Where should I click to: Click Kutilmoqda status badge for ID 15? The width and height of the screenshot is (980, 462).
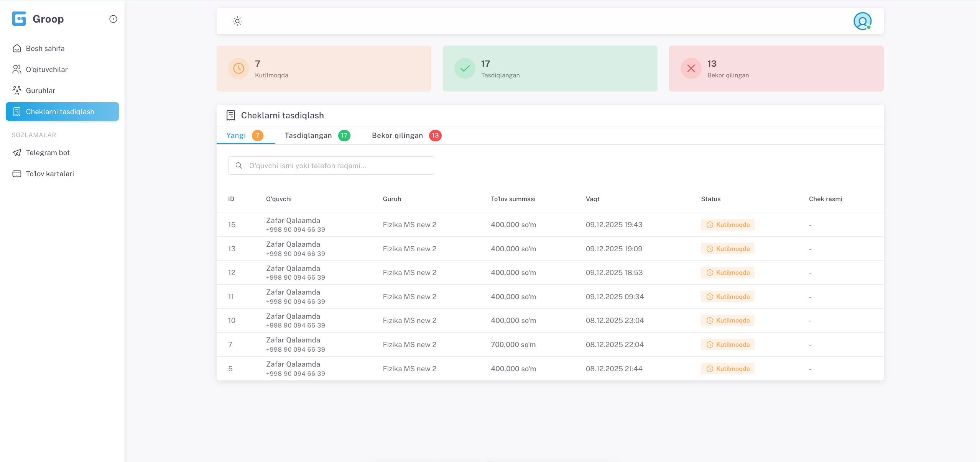click(x=727, y=225)
